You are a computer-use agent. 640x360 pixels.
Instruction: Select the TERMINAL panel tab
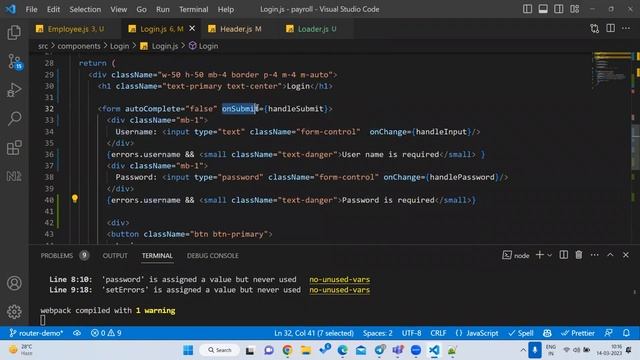(x=157, y=256)
